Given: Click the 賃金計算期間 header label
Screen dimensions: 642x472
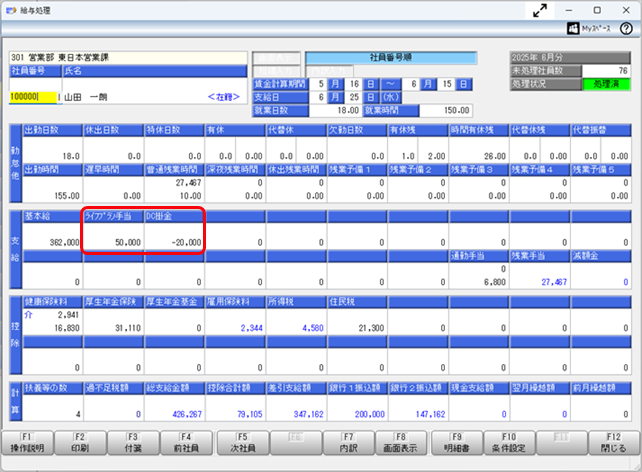Looking at the screenshot, I should tap(280, 84).
